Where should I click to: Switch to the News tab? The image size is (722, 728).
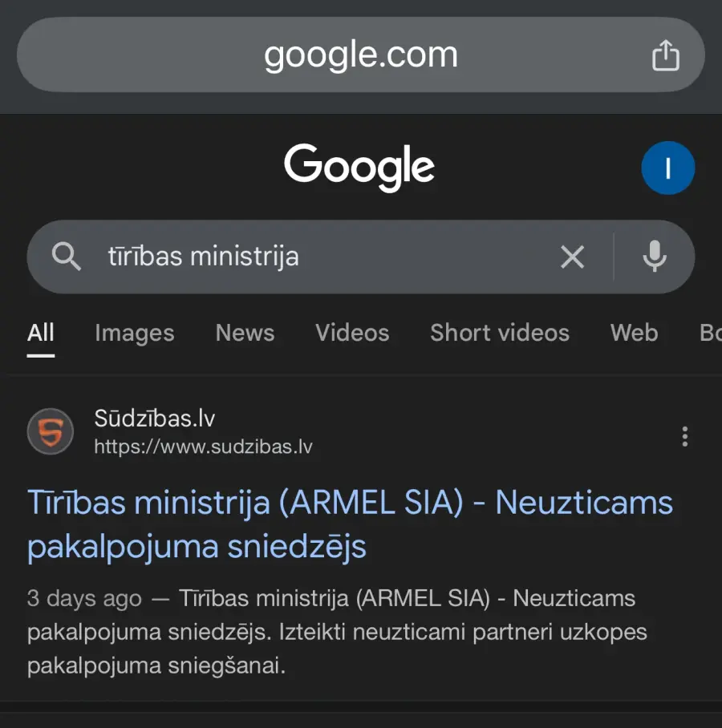coord(245,333)
